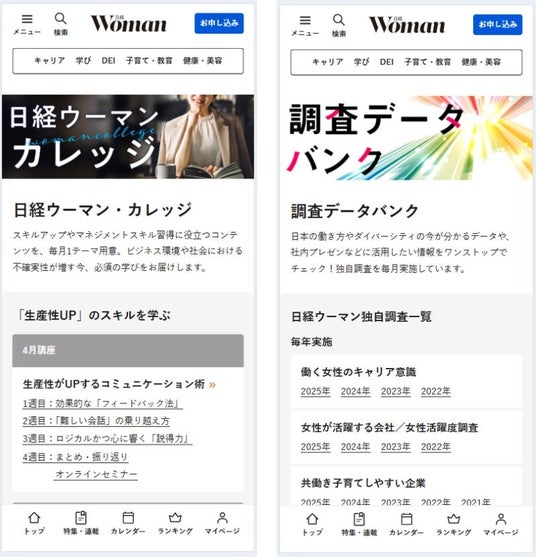Open オンラインセミナー link
The image size is (536, 557).
(x=96, y=474)
